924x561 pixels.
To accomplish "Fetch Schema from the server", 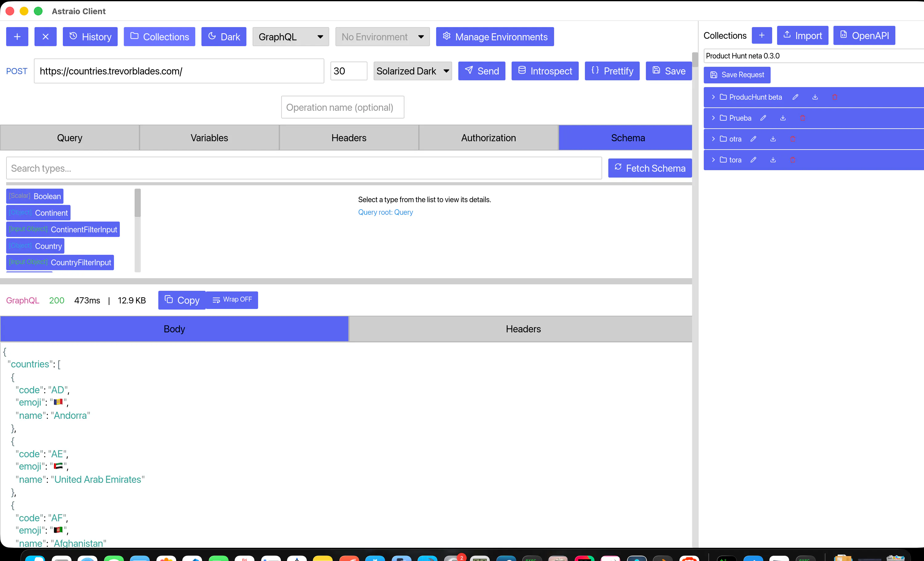I will click(650, 168).
